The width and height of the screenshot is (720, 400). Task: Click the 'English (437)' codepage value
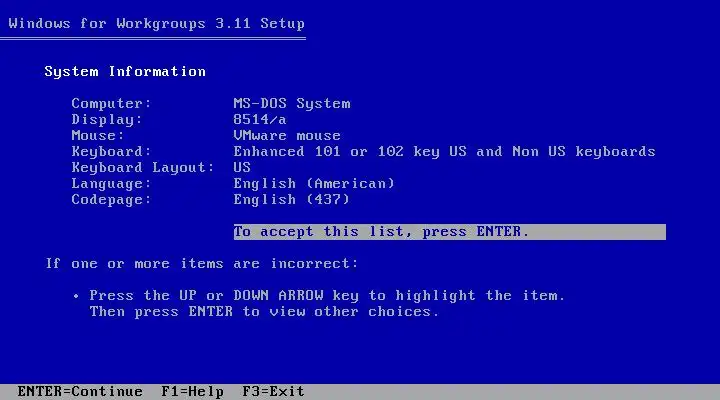292,200
